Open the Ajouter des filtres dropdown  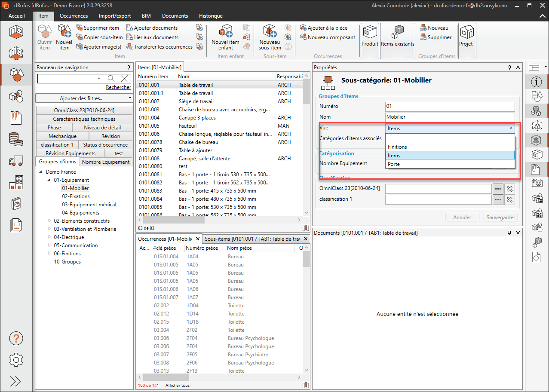click(x=84, y=98)
